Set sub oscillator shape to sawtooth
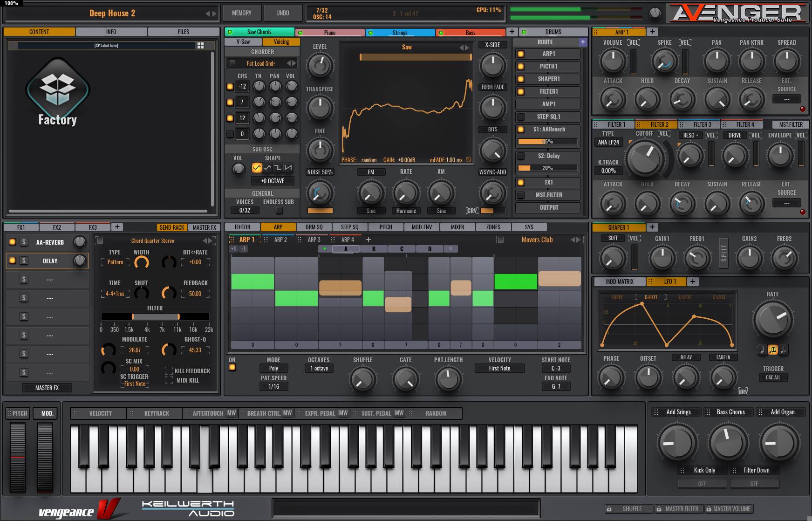Viewport: 812px width, 521px height. [x=288, y=168]
